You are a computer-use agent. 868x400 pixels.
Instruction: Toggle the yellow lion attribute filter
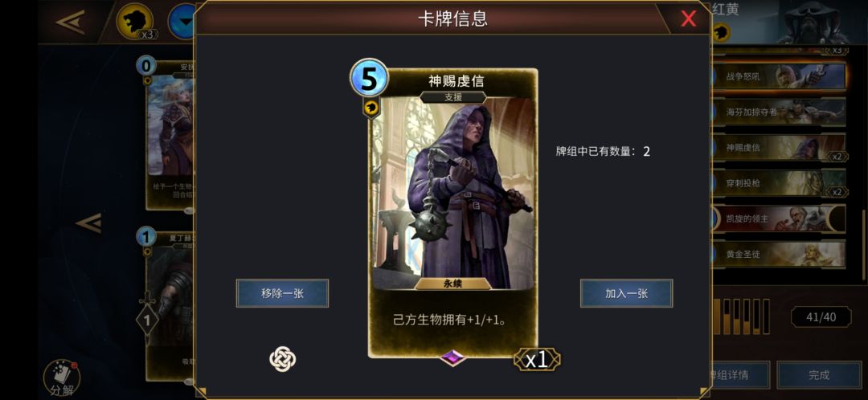coord(134,22)
